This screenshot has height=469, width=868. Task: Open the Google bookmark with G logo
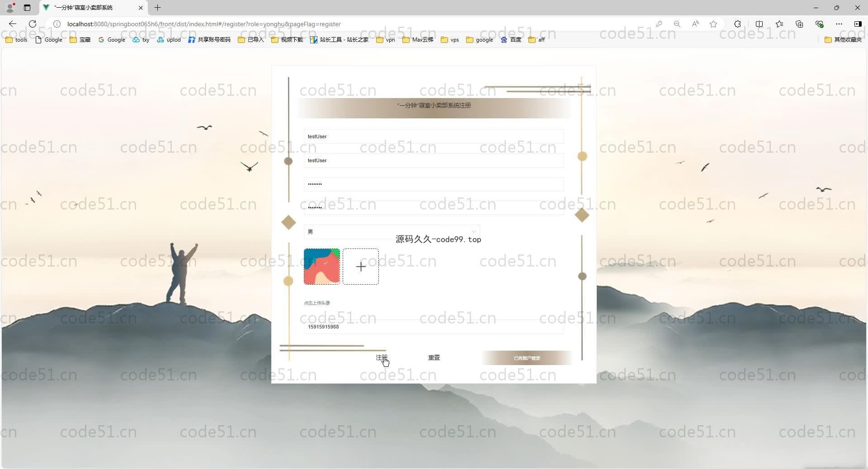[x=112, y=40]
